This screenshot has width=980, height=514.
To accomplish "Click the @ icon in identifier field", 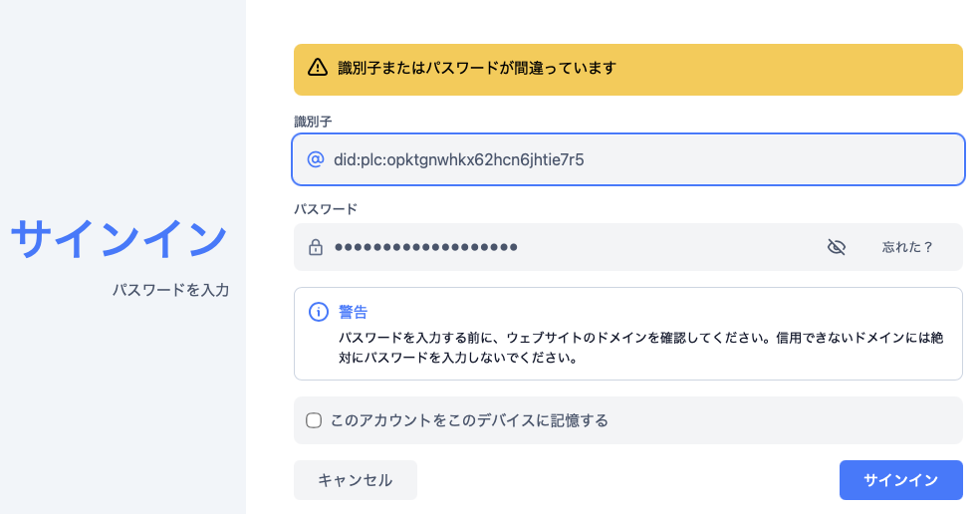I will pos(316,159).
